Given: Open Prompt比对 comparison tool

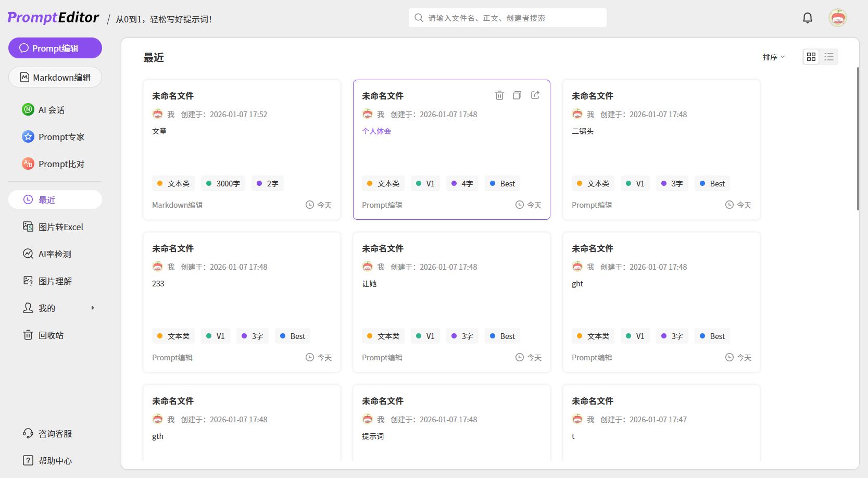Looking at the screenshot, I should [61, 164].
